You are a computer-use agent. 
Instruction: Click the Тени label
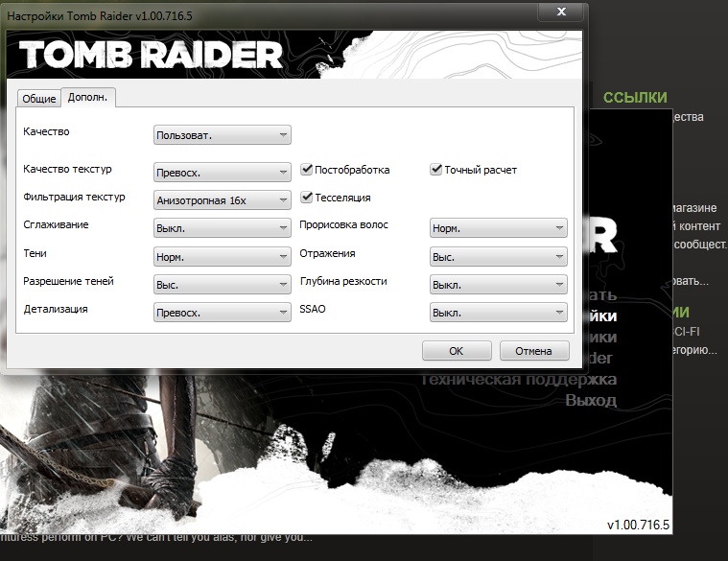(35, 253)
